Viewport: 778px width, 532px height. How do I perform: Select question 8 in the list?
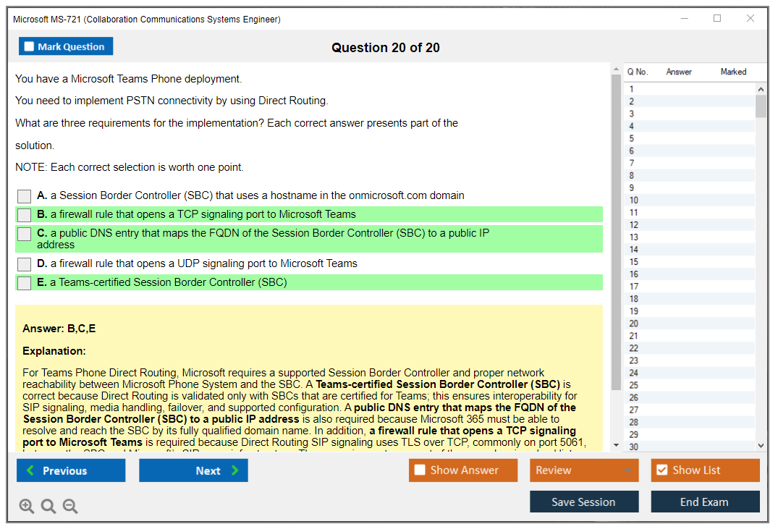tap(690, 175)
